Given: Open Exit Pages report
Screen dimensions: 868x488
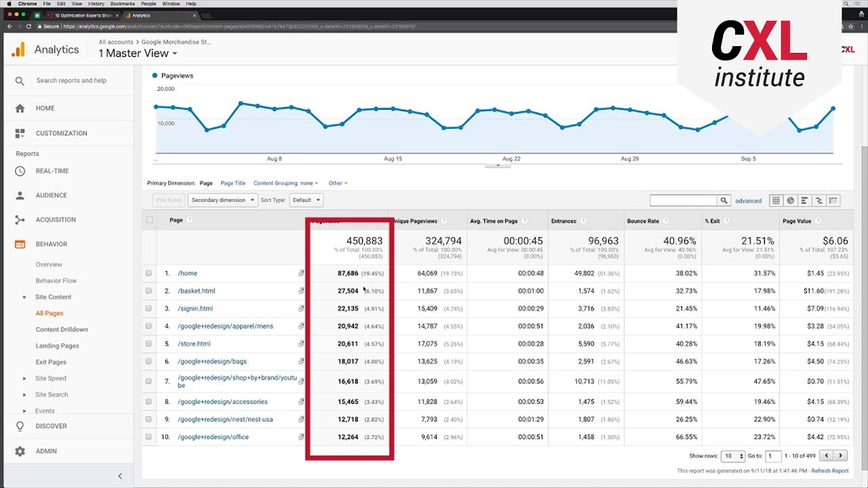Looking at the screenshot, I should point(51,362).
